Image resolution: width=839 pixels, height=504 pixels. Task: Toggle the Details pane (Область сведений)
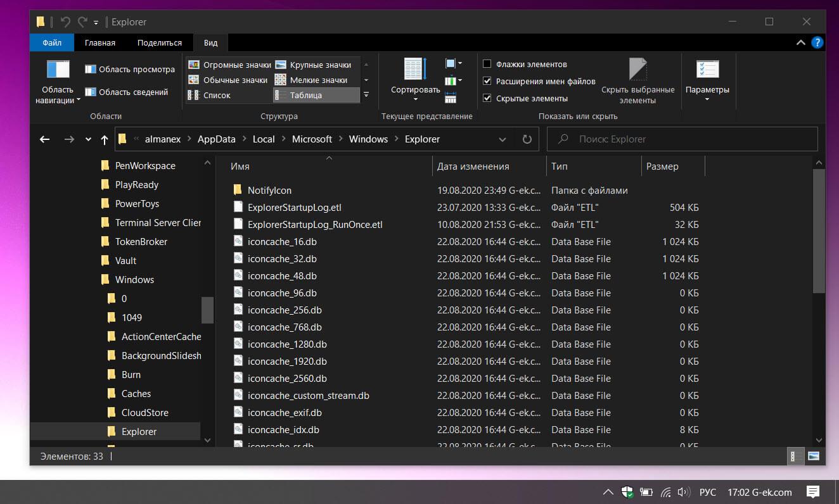tap(127, 92)
